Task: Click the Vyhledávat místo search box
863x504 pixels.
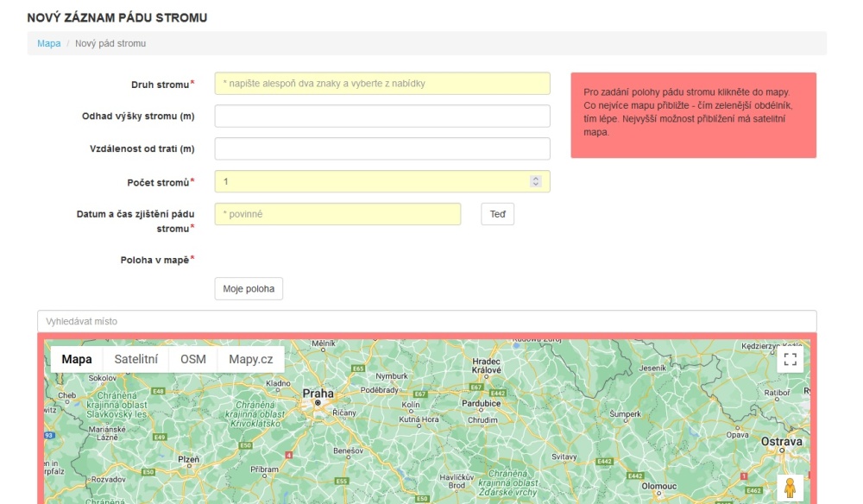Action: click(426, 321)
